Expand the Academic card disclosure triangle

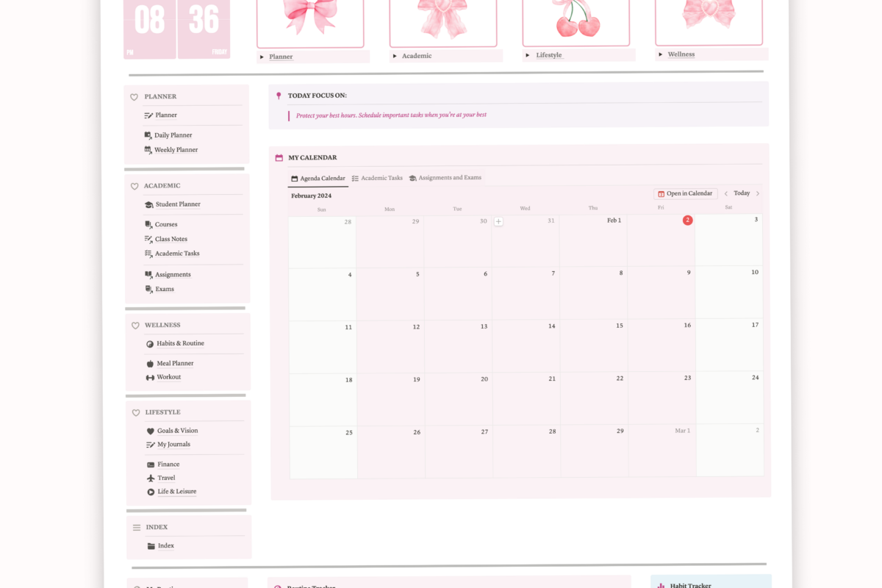pyautogui.click(x=393, y=54)
